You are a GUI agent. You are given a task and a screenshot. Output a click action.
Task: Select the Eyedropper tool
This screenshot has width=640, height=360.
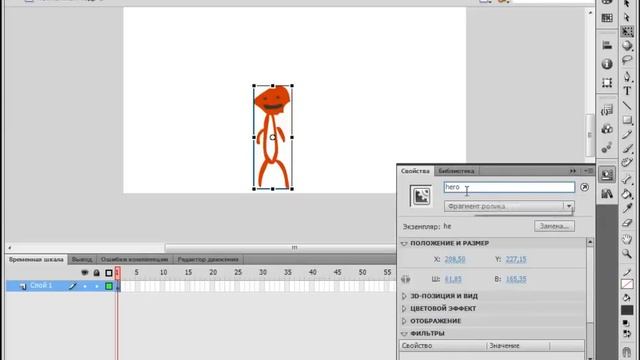pos(627,208)
